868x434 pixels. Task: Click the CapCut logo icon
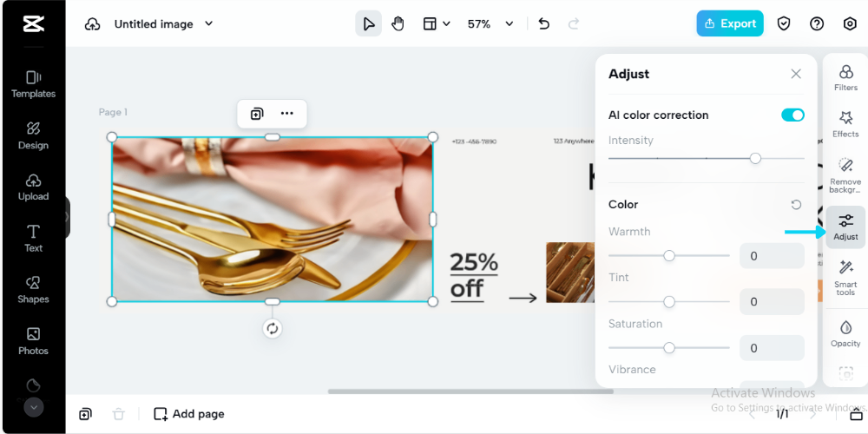(33, 23)
